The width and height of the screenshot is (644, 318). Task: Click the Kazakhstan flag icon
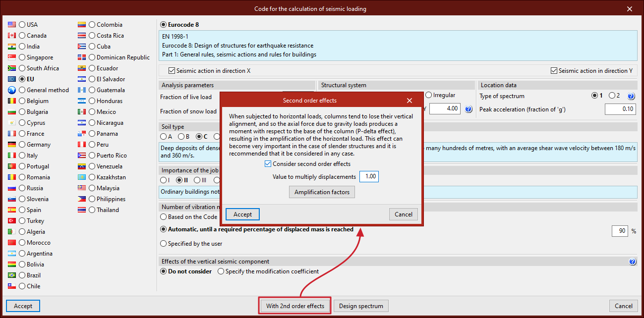coord(82,177)
